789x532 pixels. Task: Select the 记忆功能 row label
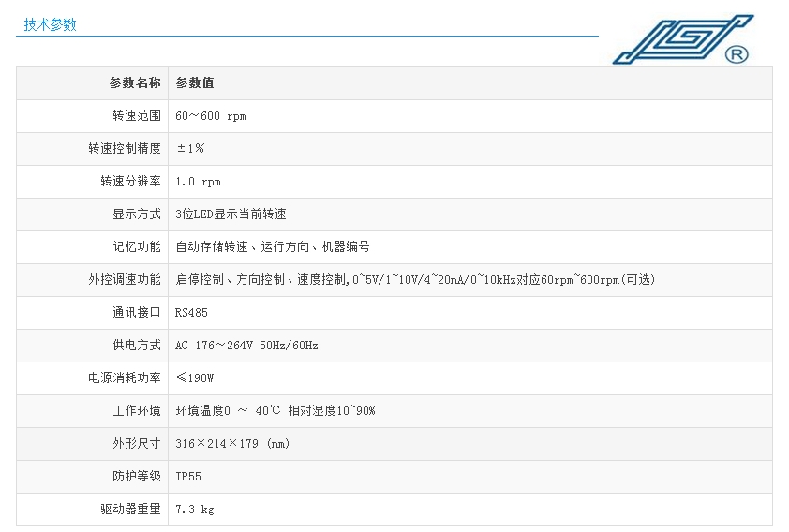[136, 247]
